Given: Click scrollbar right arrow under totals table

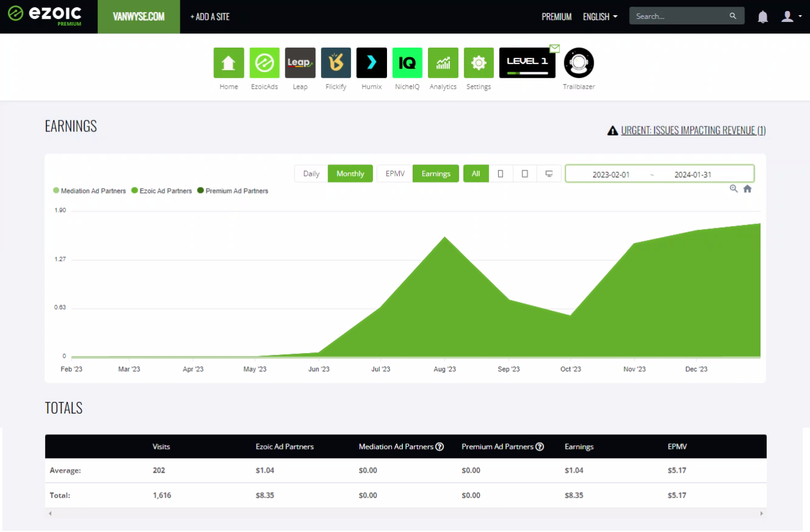Looking at the screenshot, I should pos(761,514).
